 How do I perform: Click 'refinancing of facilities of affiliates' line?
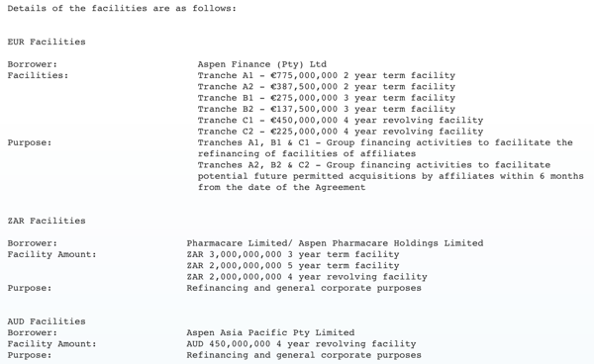tap(307, 153)
